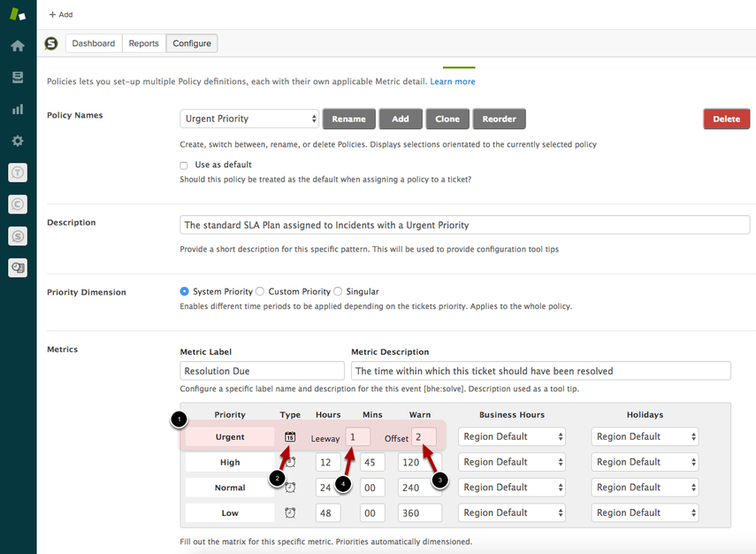Click the Metric Description input field
This screenshot has width=756, height=554.
[x=541, y=371]
